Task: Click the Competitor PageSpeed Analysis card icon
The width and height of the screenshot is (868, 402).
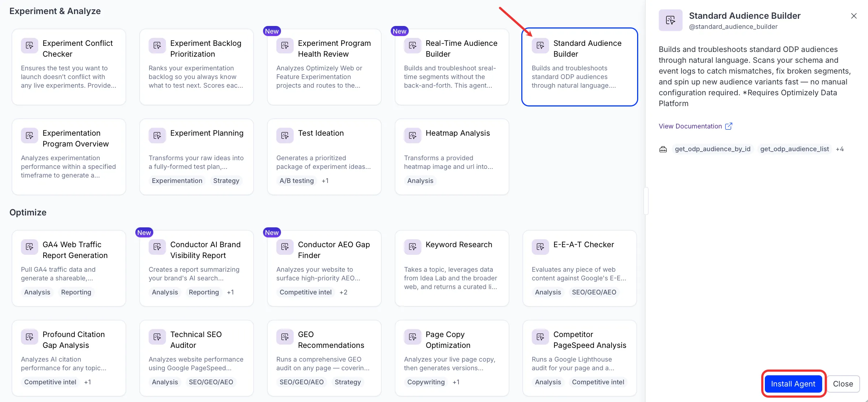Action: pyautogui.click(x=540, y=337)
